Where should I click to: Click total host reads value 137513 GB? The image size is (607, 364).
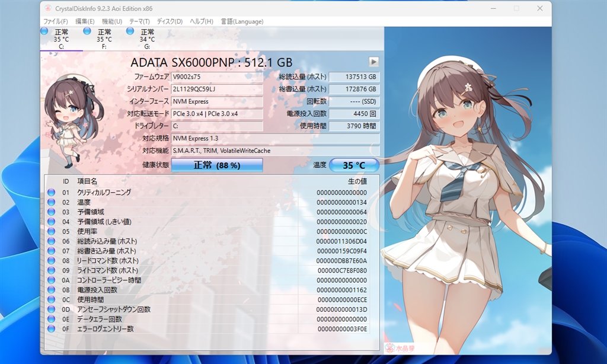(x=354, y=76)
